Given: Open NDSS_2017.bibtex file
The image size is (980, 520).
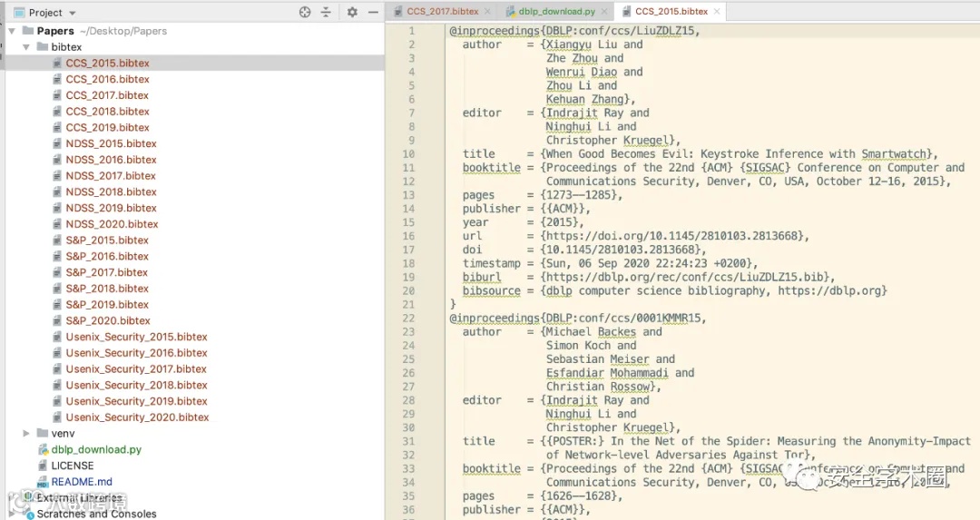Looking at the screenshot, I should click(111, 176).
